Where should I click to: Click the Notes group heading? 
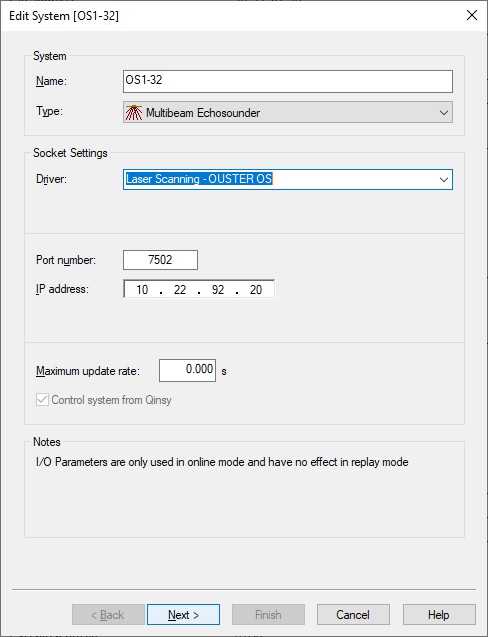tap(47, 442)
